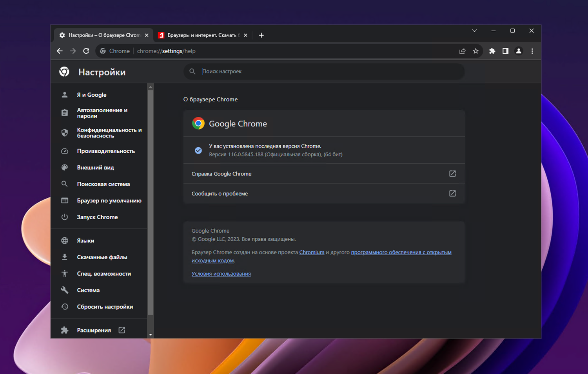The height and width of the screenshot is (374, 588).
Task: Switch to the Настройки – О браузере Chrome tab
Action: (103, 35)
